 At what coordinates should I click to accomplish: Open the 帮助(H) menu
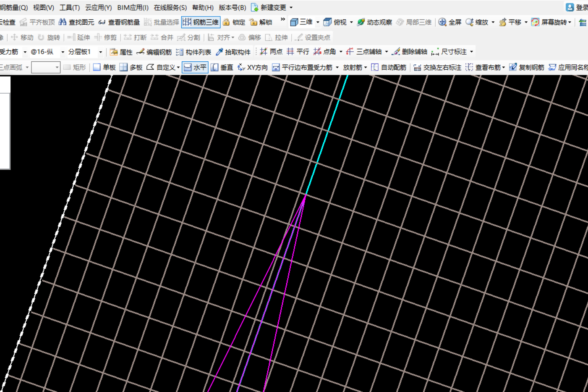[x=203, y=8]
